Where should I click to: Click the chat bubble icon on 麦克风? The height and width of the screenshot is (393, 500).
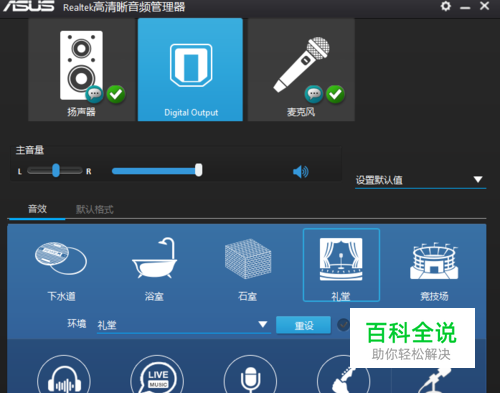coord(314,94)
